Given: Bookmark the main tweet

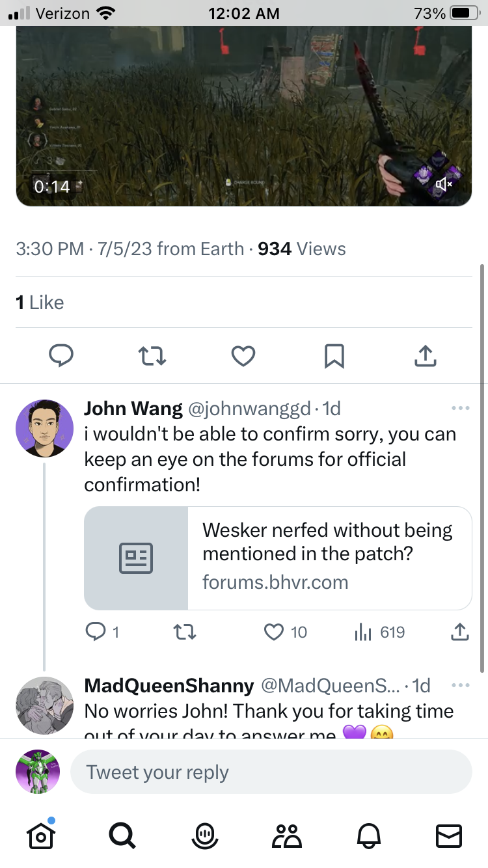Looking at the screenshot, I should click(334, 355).
